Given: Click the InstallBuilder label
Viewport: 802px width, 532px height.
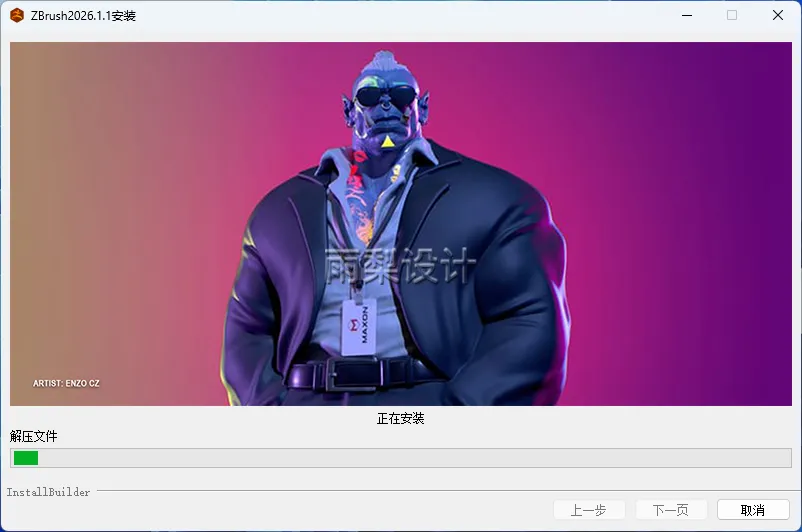Looking at the screenshot, I should tap(48, 492).
